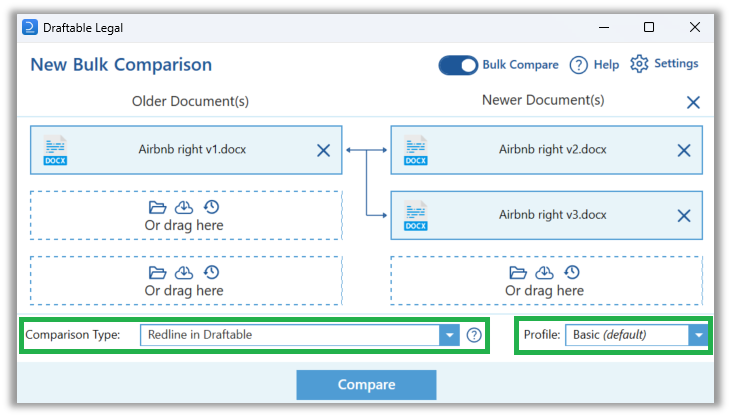
Task: Click the Help label
Action: (606, 65)
